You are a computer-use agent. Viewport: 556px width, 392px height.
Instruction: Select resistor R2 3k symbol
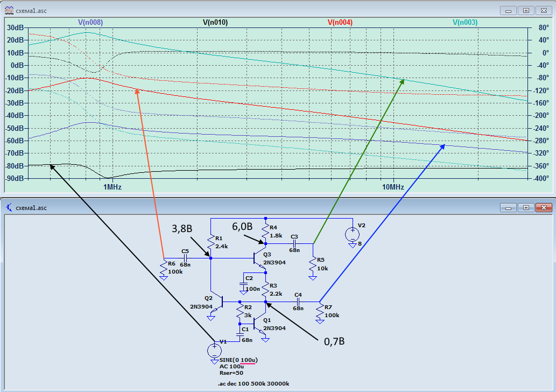240,311
